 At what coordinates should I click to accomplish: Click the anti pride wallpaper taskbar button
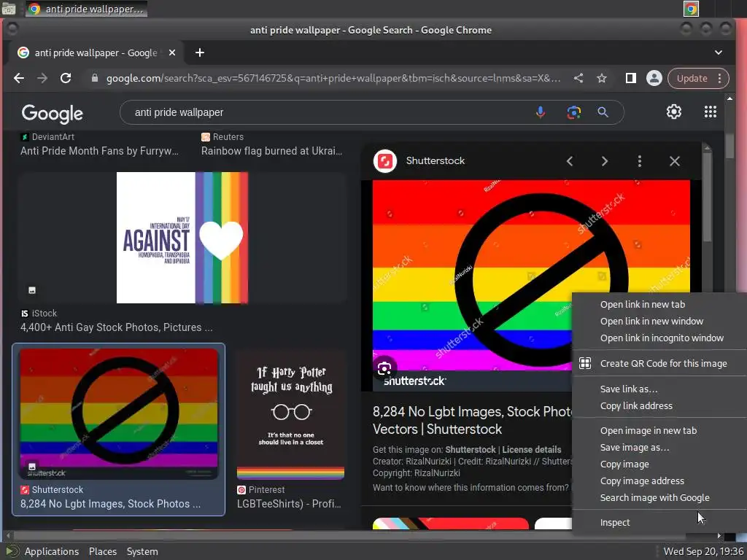pos(85,9)
